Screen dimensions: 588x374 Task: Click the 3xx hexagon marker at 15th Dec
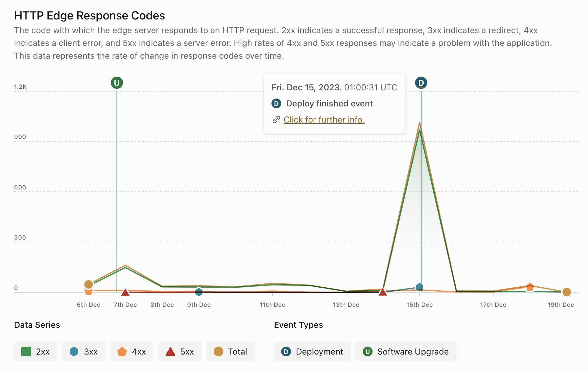pos(419,287)
